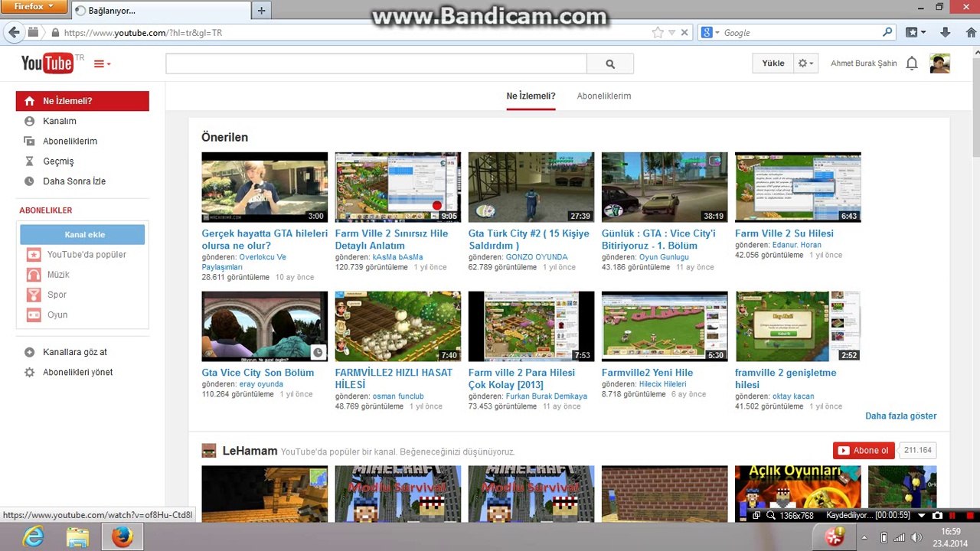Screen dimensions: 980x551
Task: Click the YouTube logo
Action: point(47,64)
